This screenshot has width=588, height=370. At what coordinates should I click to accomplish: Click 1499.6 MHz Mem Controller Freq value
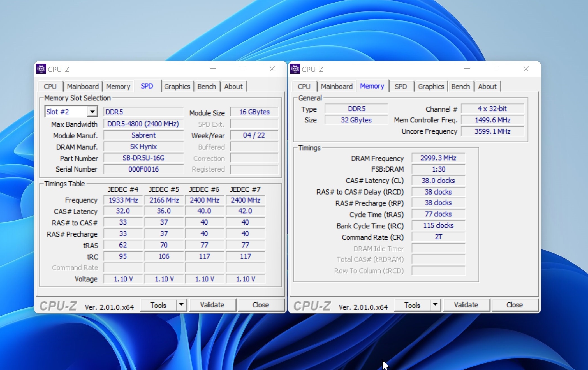pos(492,120)
